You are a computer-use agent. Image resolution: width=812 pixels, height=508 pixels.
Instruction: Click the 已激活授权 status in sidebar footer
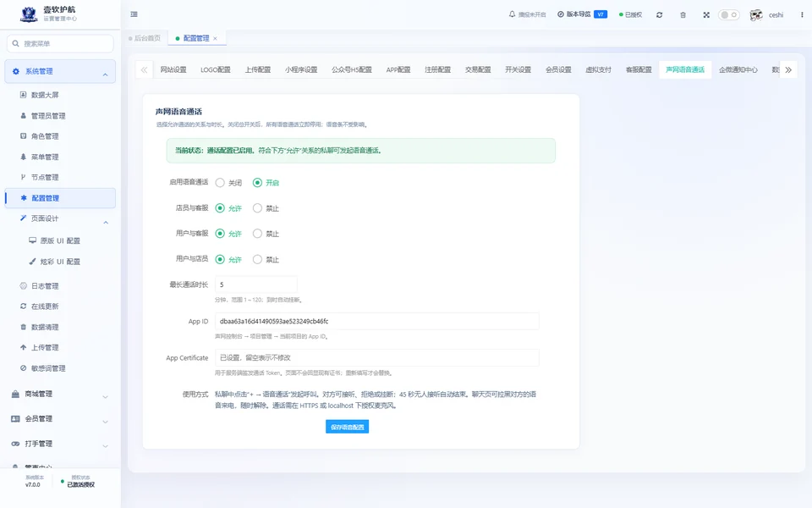pyautogui.click(x=81, y=484)
